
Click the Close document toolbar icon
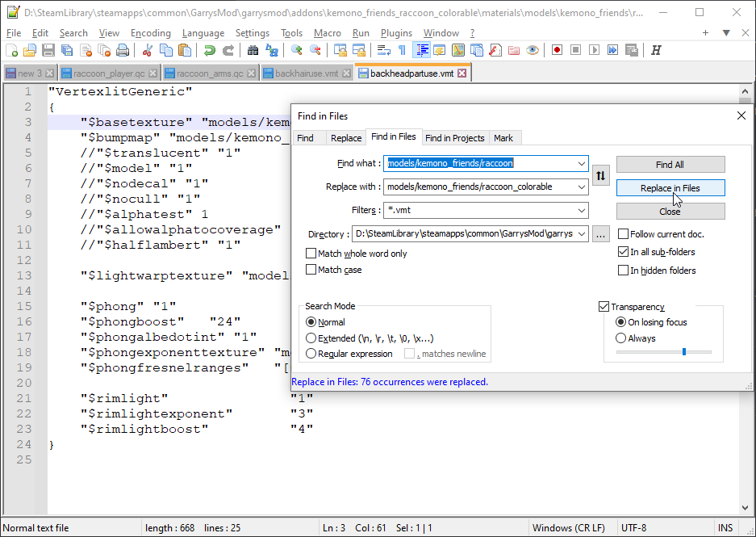(x=86, y=50)
